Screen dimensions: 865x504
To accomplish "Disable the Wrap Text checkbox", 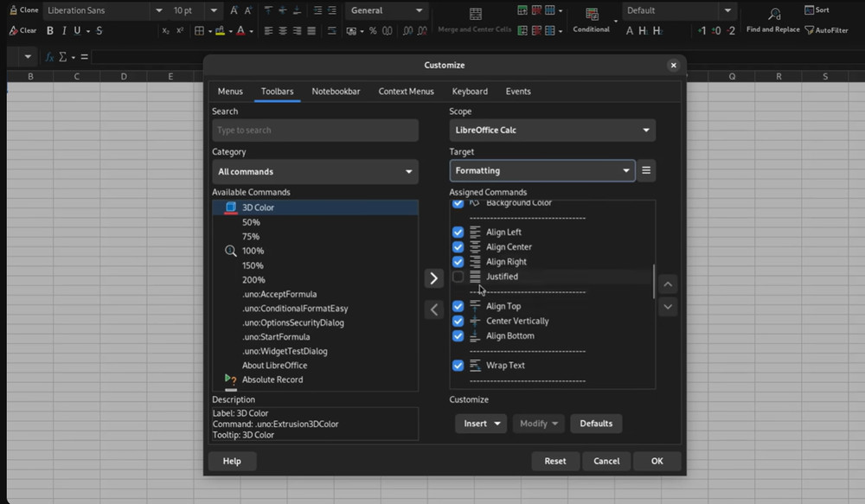I will click(458, 366).
